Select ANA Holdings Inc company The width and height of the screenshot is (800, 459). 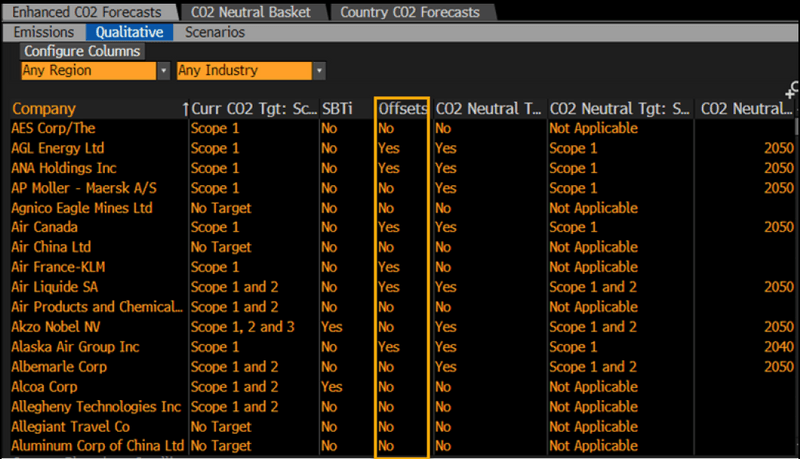tap(64, 168)
